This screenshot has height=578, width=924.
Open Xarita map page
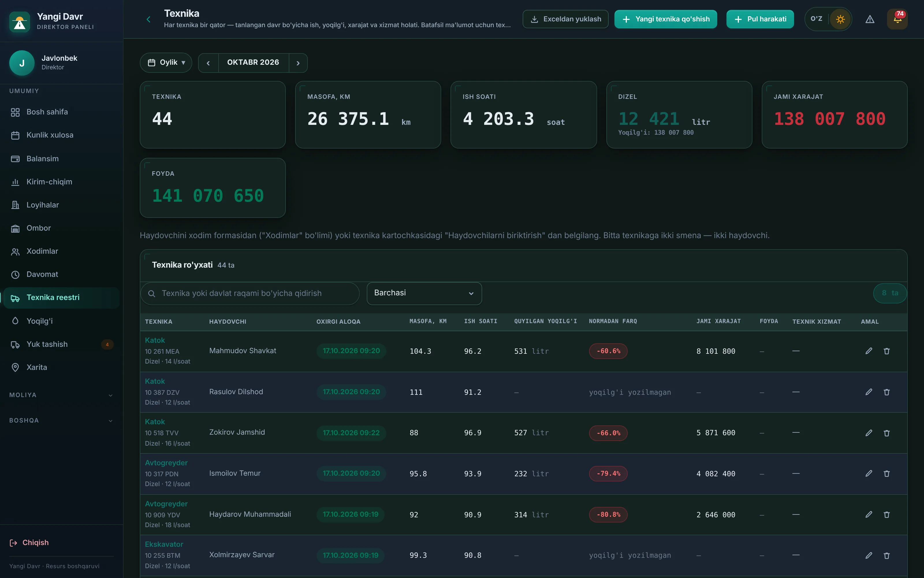click(x=62, y=367)
